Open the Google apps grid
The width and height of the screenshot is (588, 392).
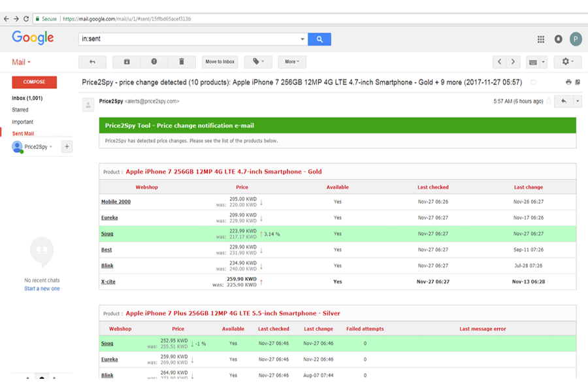click(x=541, y=39)
